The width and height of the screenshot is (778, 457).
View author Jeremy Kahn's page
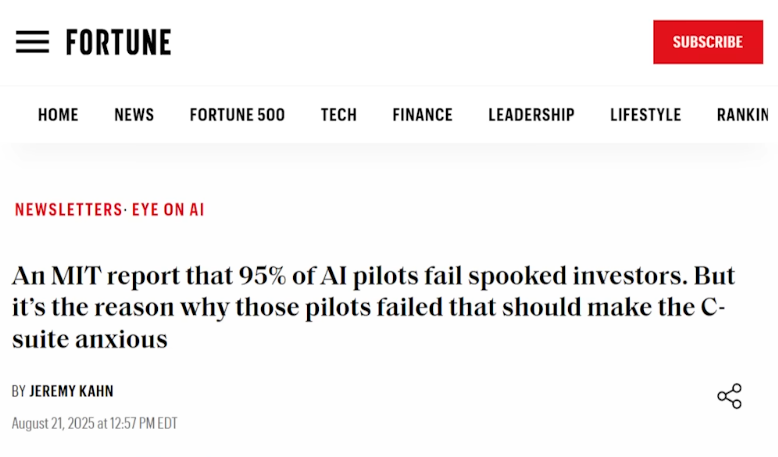coord(71,392)
